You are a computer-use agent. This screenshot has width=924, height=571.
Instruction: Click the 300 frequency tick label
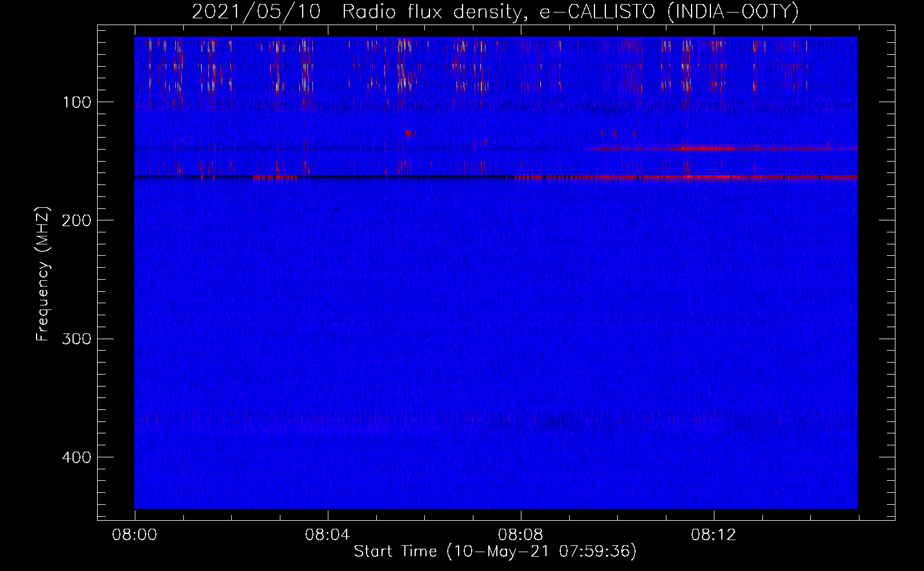pos(77,339)
